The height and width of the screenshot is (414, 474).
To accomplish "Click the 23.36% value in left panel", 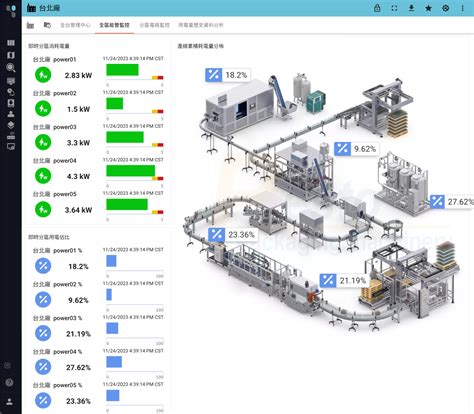I will 78,401.
